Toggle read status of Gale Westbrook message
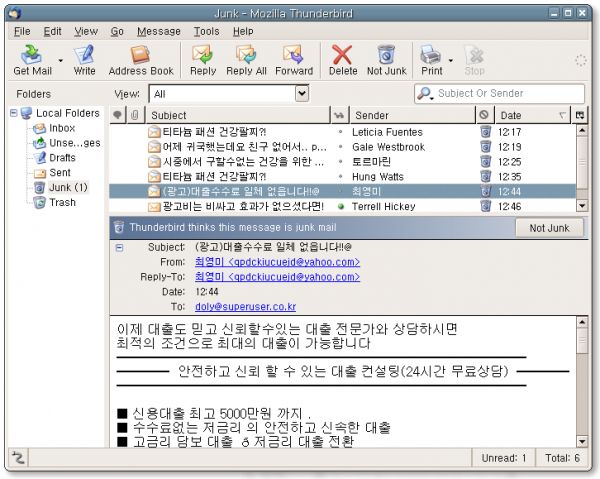This screenshot has height=479, width=600. pos(341,147)
